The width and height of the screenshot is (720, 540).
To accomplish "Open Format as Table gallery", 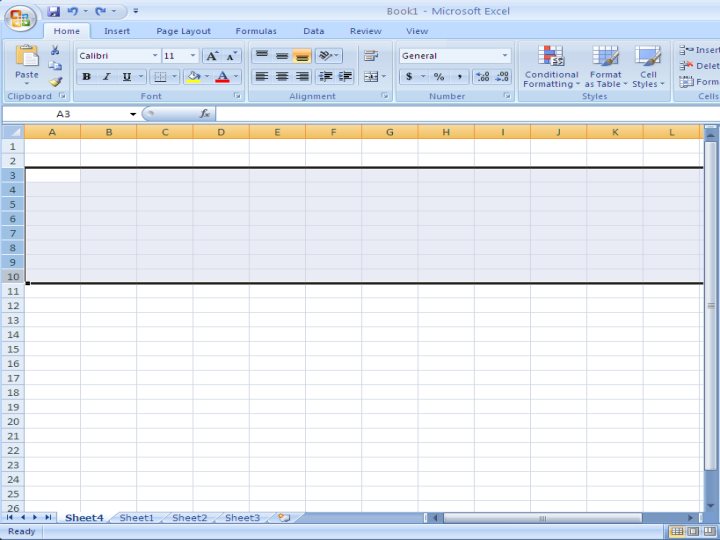I will pyautogui.click(x=605, y=67).
